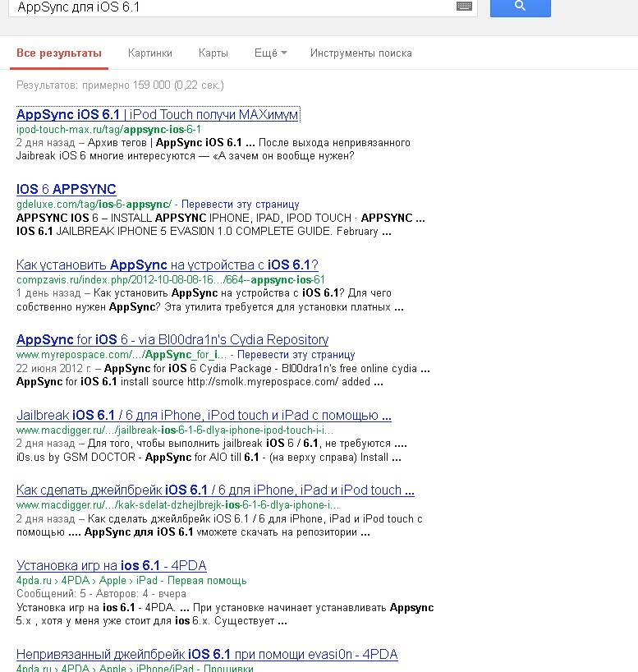
Task: Open 'Jailbreak iOS 6.1 / 6 для iPhone' result
Action: coord(204,415)
